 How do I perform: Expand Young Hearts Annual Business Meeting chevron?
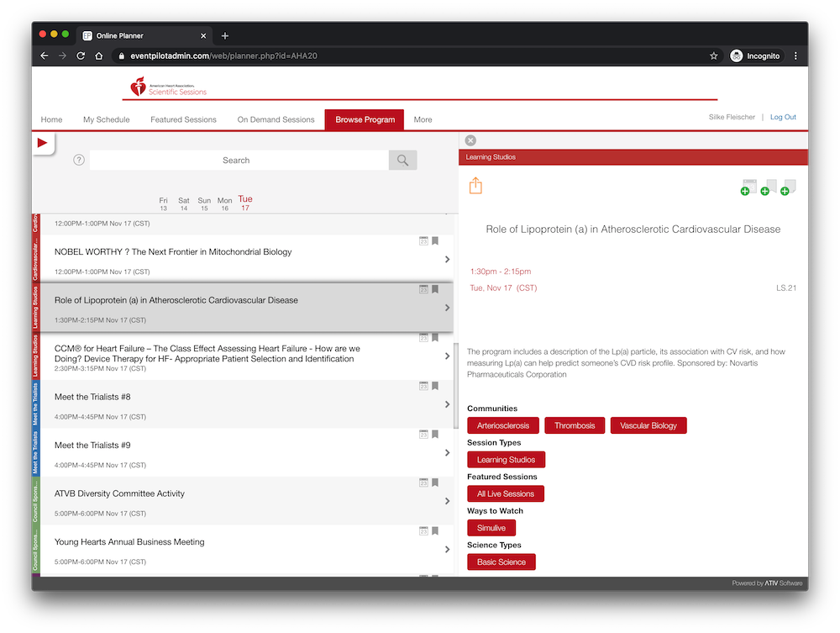pos(447,550)
